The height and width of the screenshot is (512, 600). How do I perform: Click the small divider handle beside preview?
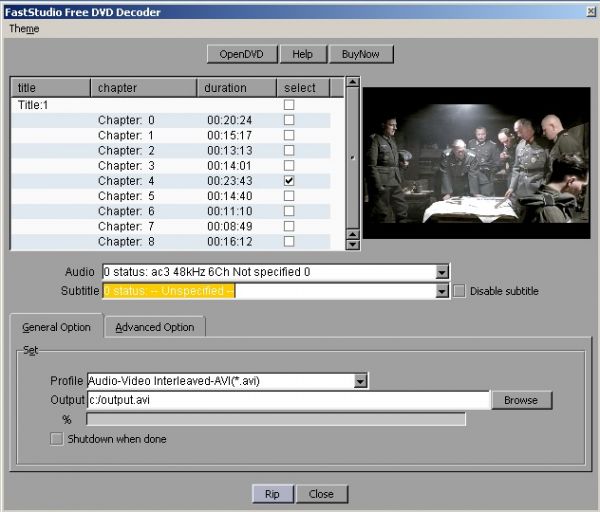(351, 157)
